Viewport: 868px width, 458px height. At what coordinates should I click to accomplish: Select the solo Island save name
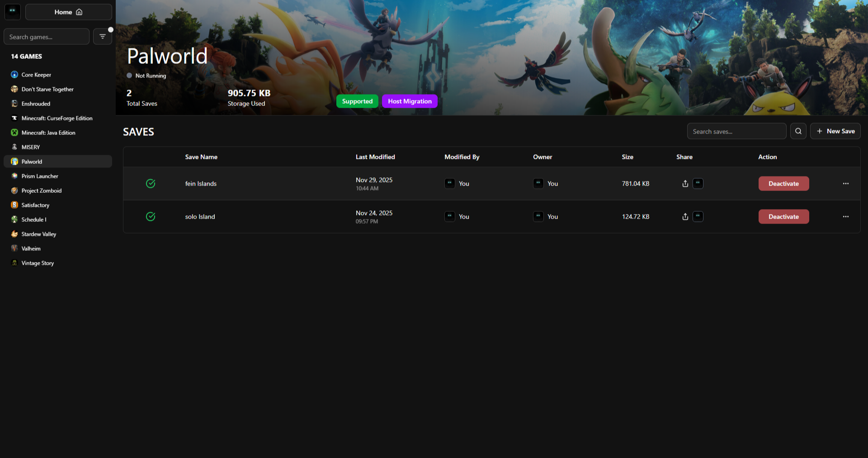coord(200,217)
